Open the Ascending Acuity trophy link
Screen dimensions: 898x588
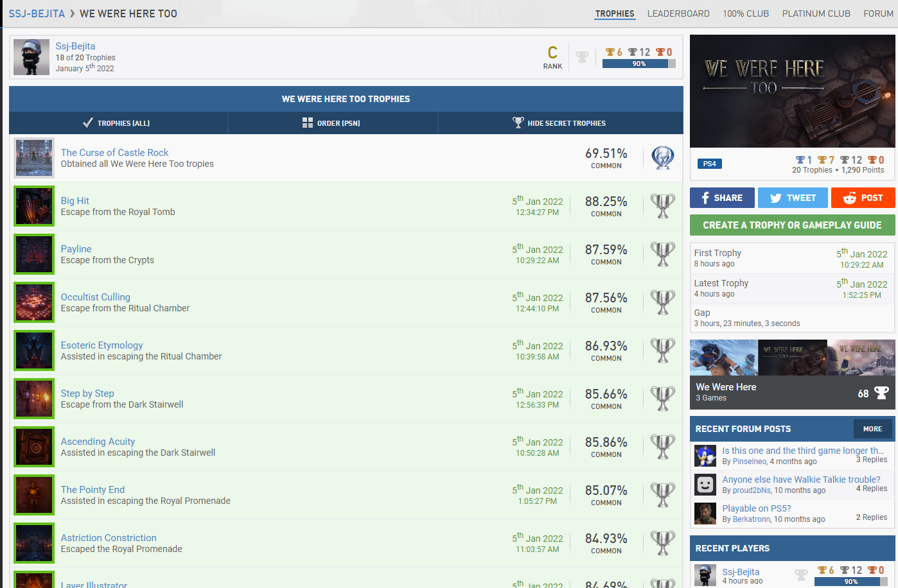98,442
